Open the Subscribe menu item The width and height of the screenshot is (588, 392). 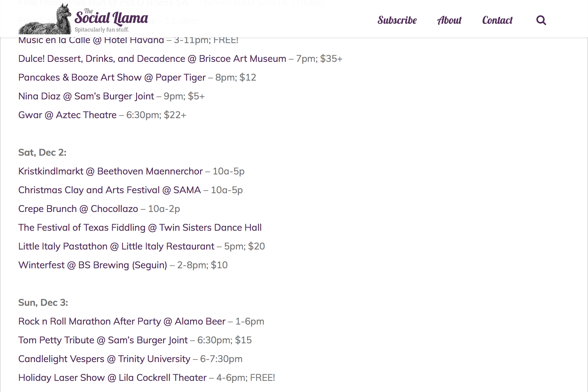[397, 20]
